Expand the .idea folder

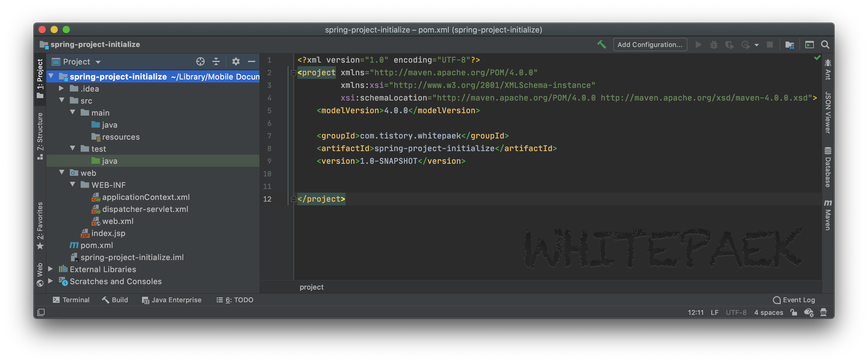pos(61,88)
